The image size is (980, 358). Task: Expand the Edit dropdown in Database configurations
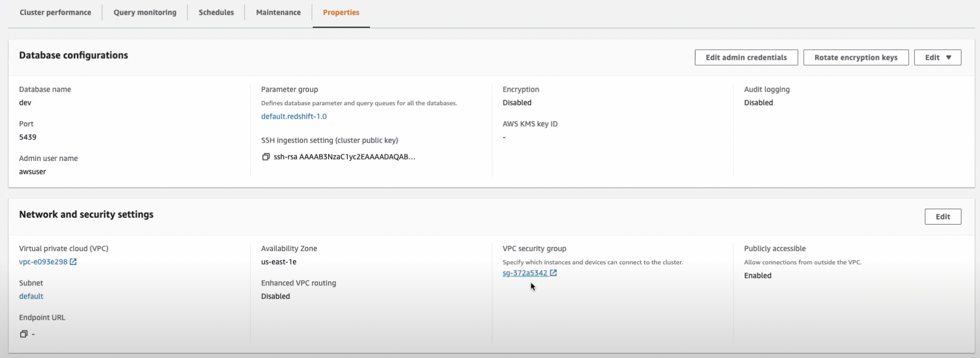tap(937, 58)
